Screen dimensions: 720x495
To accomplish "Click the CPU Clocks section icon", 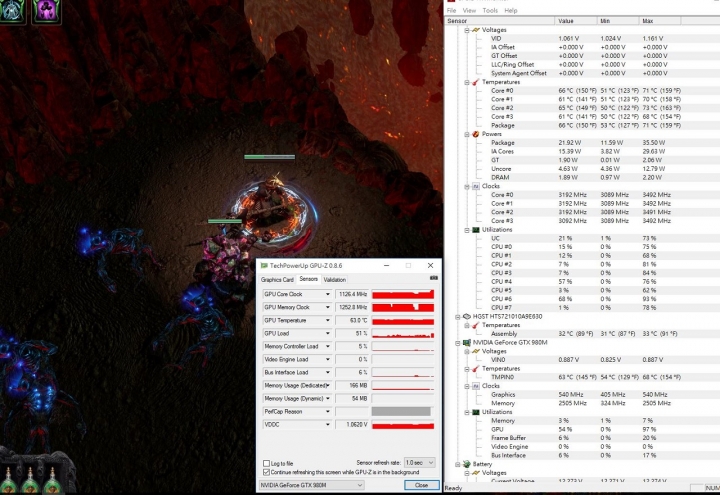I will (476, 186).
